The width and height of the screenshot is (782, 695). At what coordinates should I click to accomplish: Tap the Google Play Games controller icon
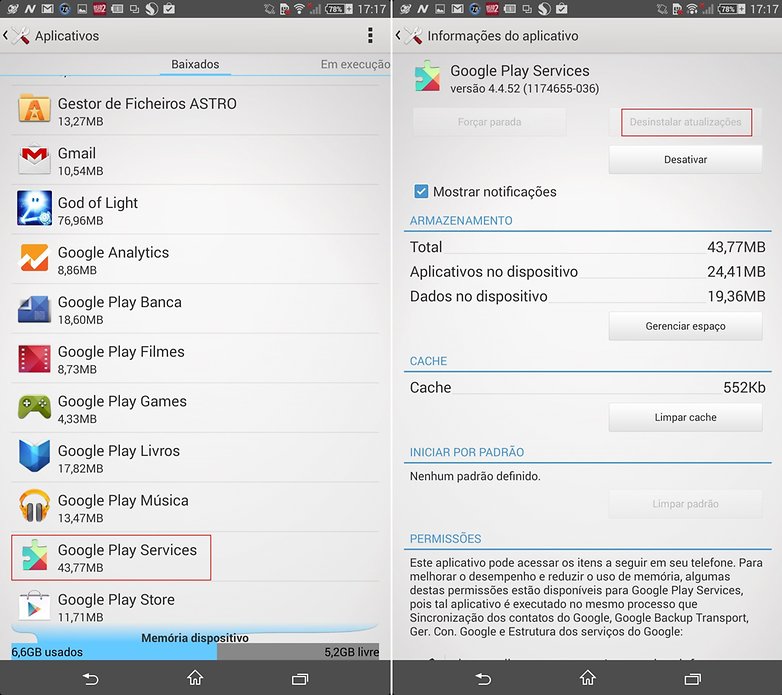point(34,406)
